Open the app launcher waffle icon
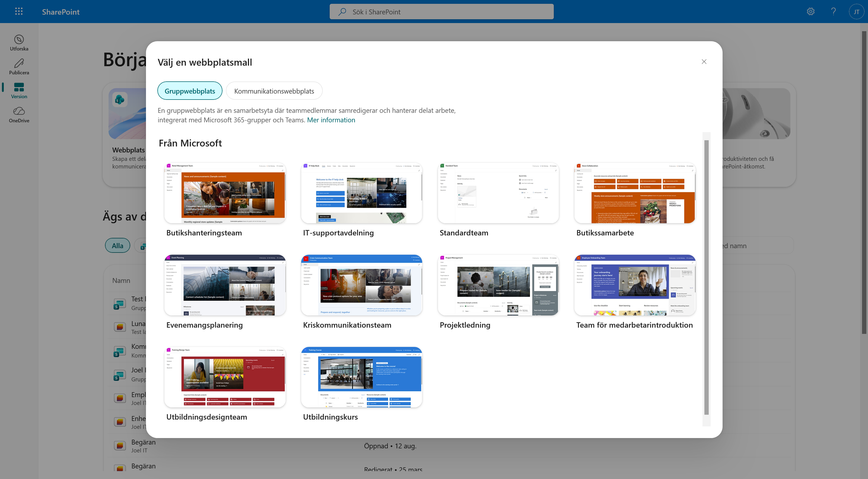Viewport: 868px width, 479px height. point(19,11)
